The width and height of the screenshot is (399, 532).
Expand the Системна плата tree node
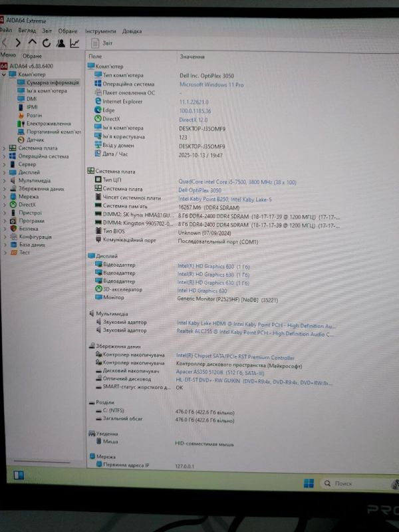(x=4, y=148)
